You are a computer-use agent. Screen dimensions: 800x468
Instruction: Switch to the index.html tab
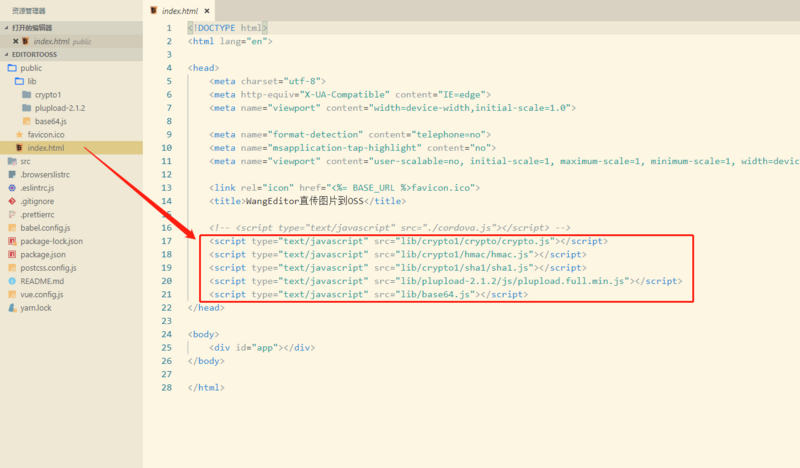180,11
